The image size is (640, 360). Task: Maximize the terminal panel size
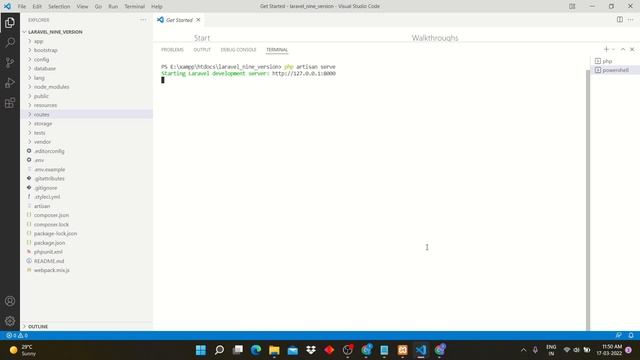(x=623, y=49)
